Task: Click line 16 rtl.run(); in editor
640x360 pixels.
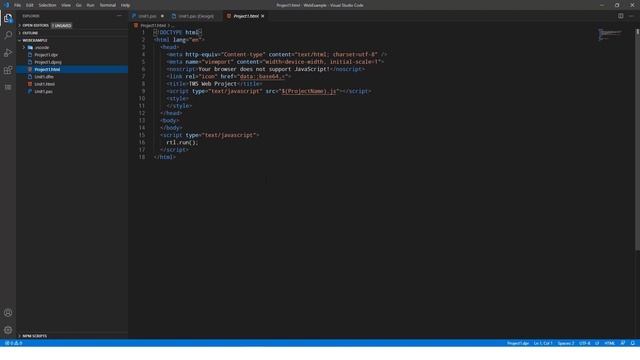Action: (182, 142)
